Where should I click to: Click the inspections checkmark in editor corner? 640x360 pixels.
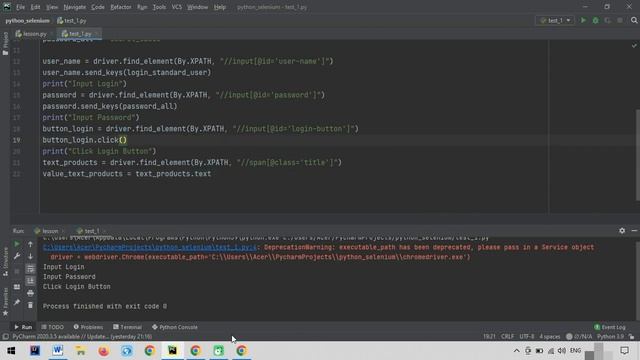click(x=634, y=46)
